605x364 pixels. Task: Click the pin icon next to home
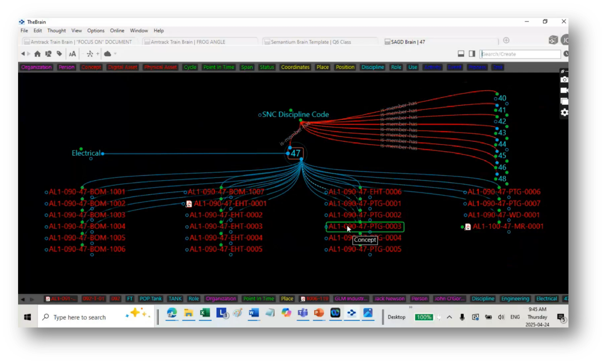click(48, 54)
